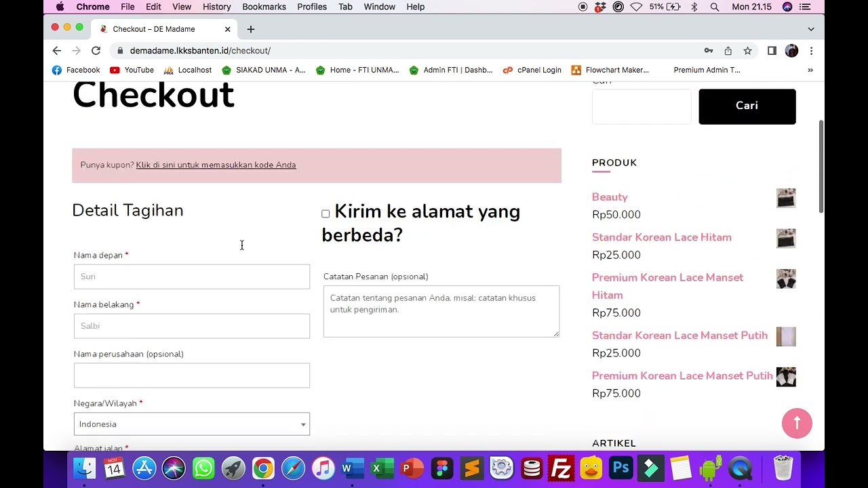Viewport: 868px width, 488px height.
Task: Open Microsoft Word from the Dock
Action: click(x=353, y=468)
